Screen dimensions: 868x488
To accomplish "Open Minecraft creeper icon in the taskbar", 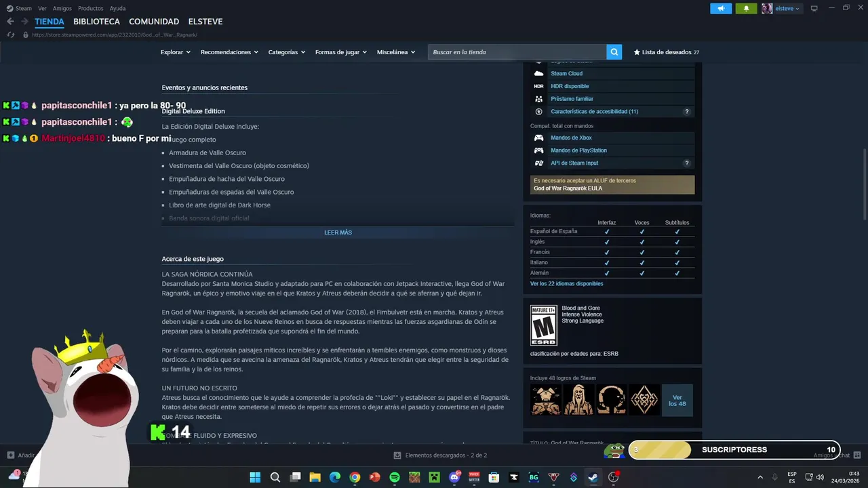I will (x=434, y=477).
